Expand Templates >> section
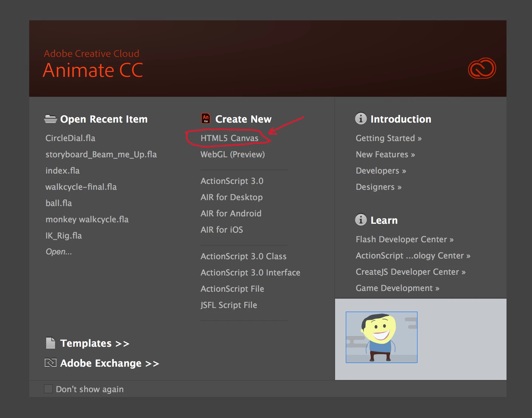This screenshot has height=418, width=532. coord(95,343)
